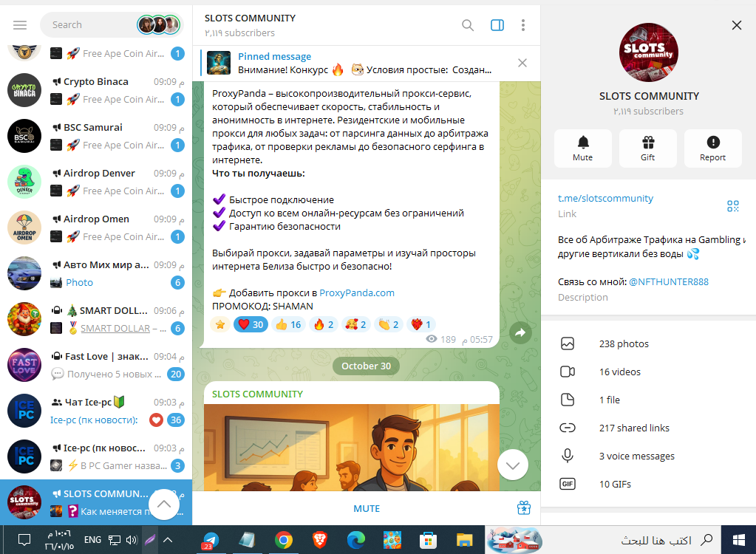Screen dimensions: 756x554
Task: Open the Fast Love chat
Action: tap(96, 365)
